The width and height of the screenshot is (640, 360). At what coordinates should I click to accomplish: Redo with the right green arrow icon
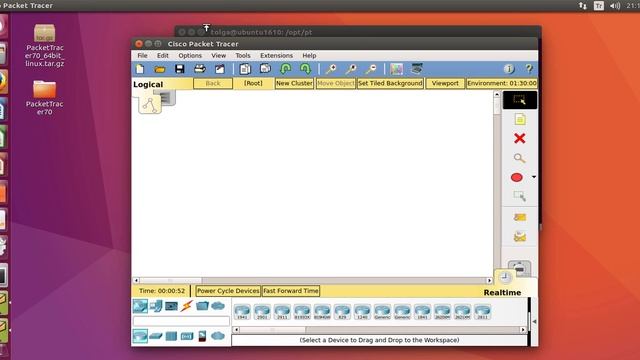[x=305, y=69]
